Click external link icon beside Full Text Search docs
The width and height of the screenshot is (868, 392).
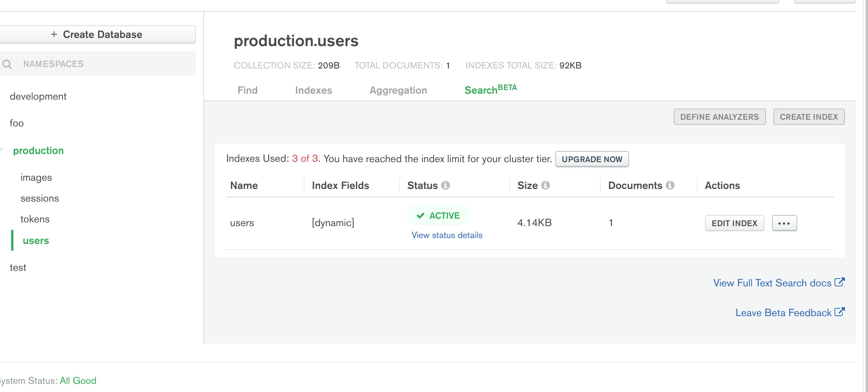tap(839, 282)
